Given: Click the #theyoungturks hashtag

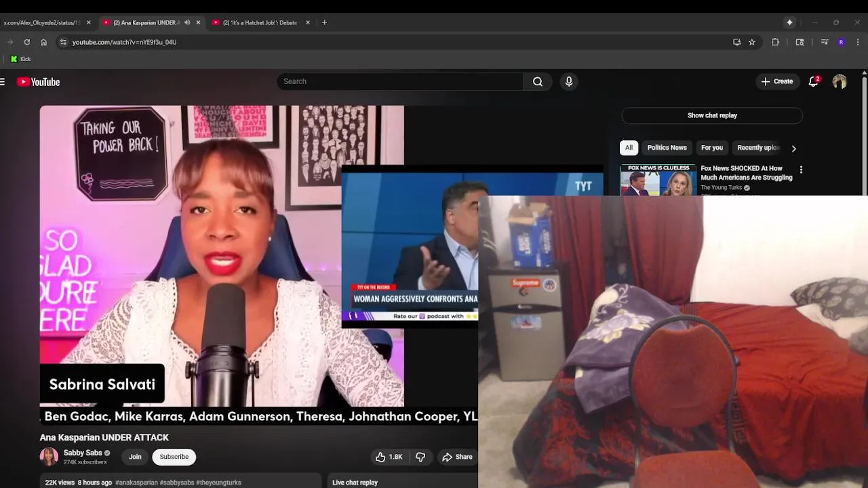Looking at the screenshot, I should [x=218, y=483].
